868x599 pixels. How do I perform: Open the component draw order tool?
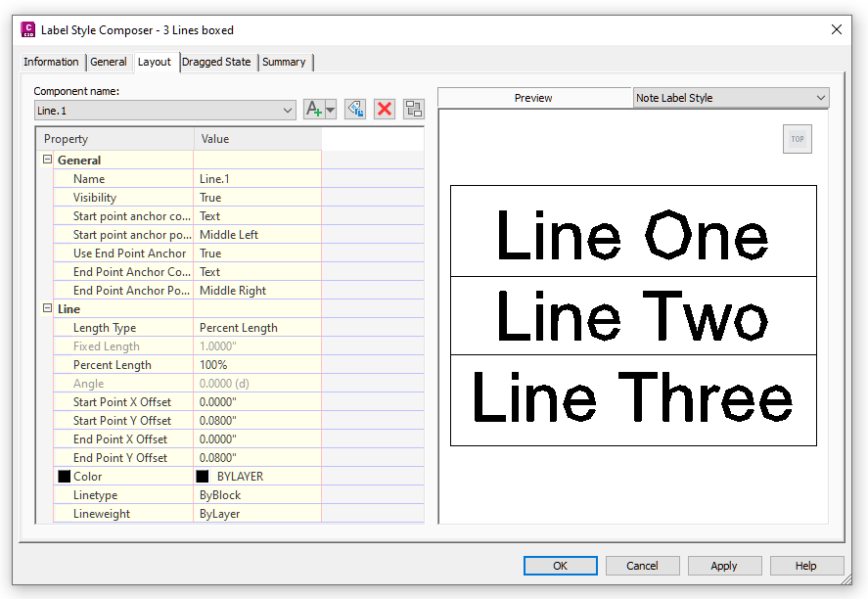pyautogui.click(x=413, y=109)
